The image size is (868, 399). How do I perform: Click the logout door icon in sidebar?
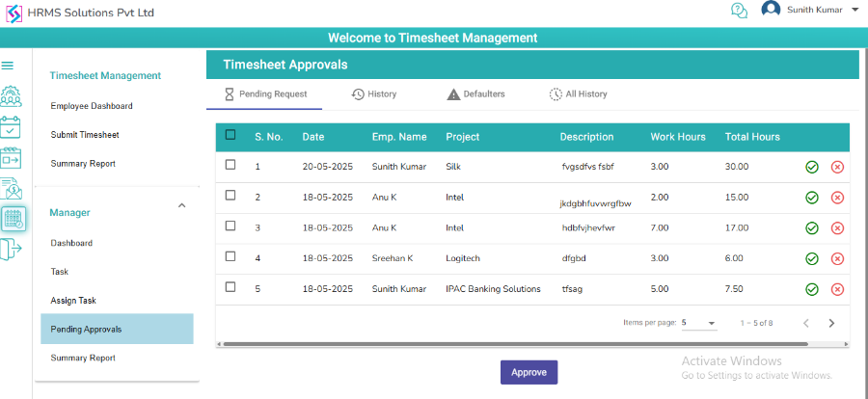click(10, 249)
